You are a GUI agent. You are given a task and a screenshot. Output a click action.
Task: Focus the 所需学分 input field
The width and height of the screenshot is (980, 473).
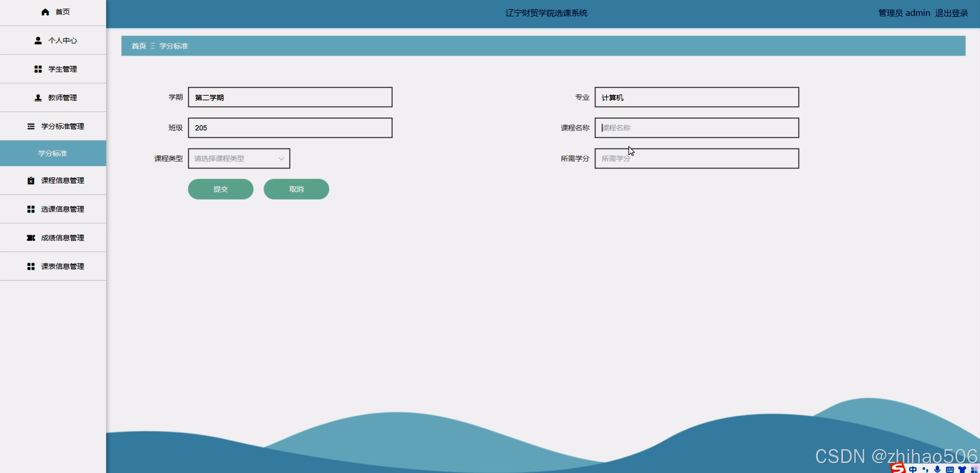pyautogui.click(x=696, y=159)
